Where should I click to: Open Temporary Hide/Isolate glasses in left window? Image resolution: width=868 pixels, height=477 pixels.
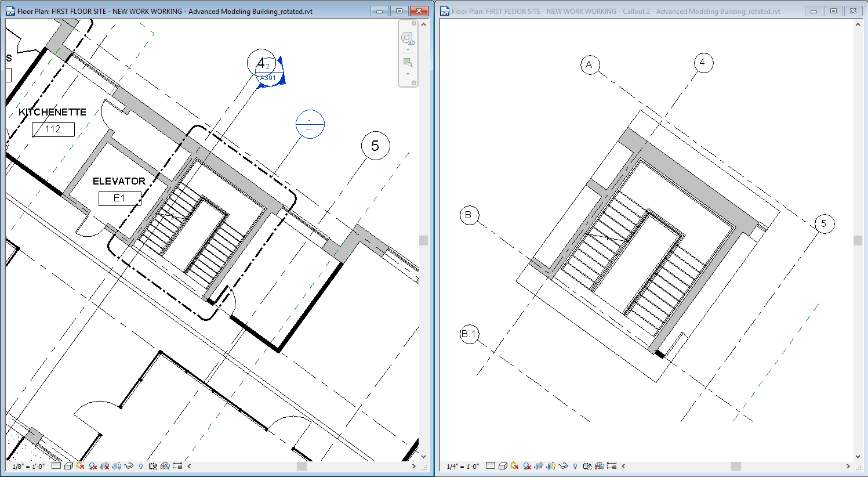129,466
